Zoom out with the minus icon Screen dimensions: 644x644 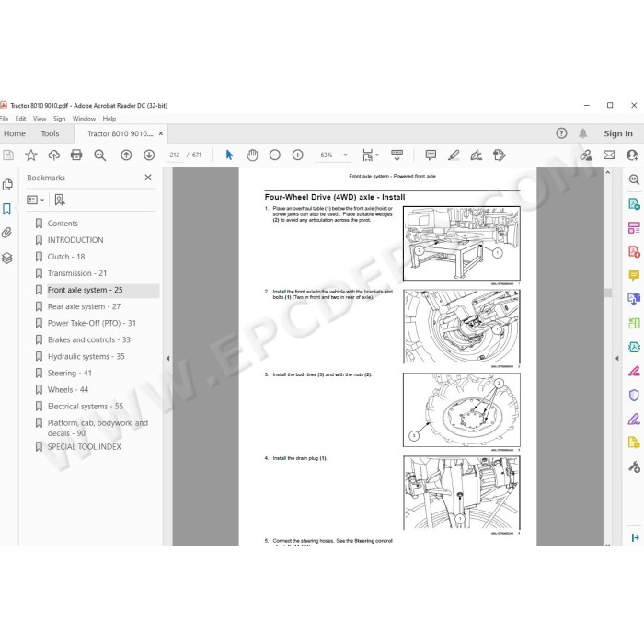[275, 155]
